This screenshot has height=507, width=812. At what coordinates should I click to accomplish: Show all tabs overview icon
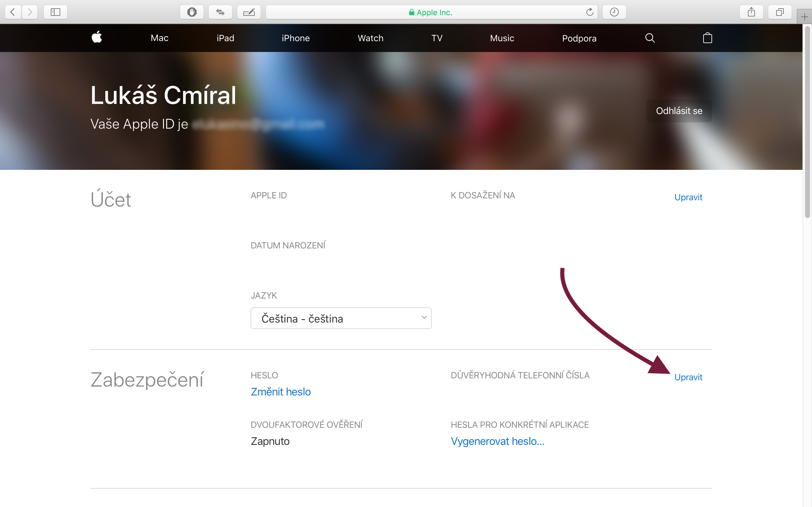tap(780, 12)
